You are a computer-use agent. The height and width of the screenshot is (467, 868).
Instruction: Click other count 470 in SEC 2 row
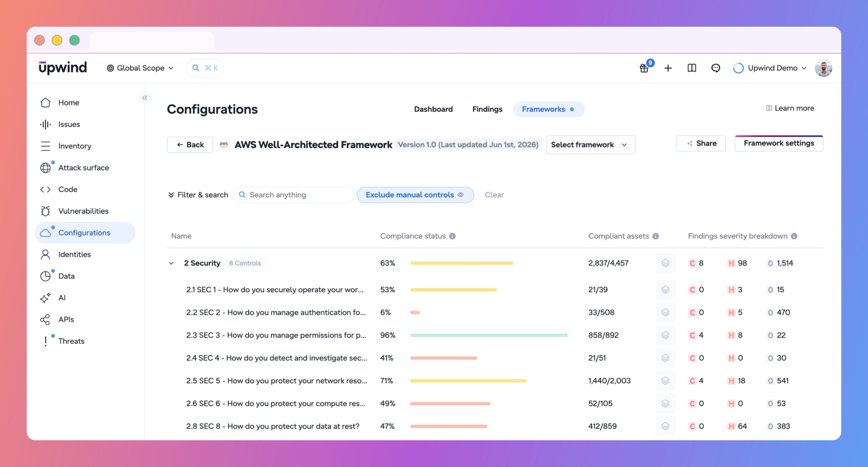779,312
